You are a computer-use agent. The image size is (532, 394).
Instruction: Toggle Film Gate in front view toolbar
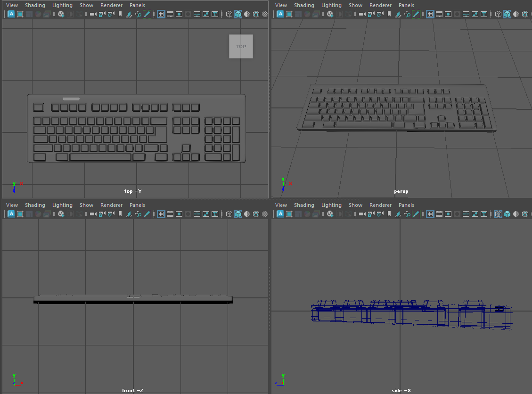click(x=170, y=214)
